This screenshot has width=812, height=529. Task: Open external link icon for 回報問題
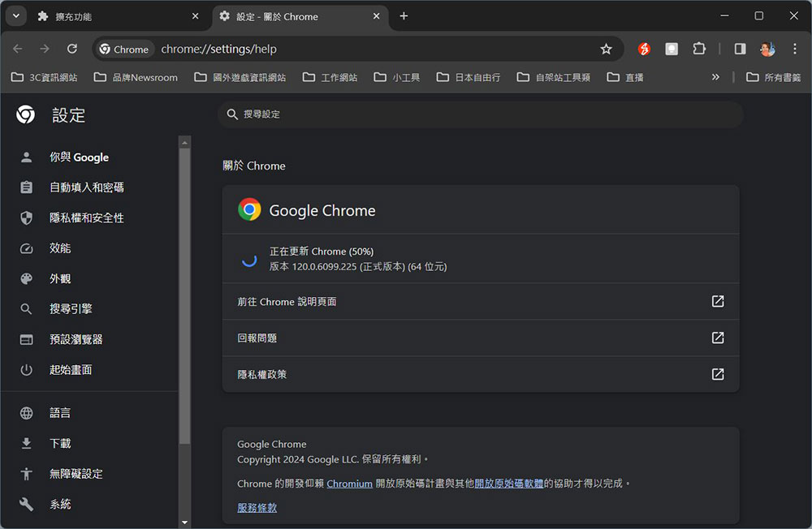pyautogui.click(x=718, y=338)
